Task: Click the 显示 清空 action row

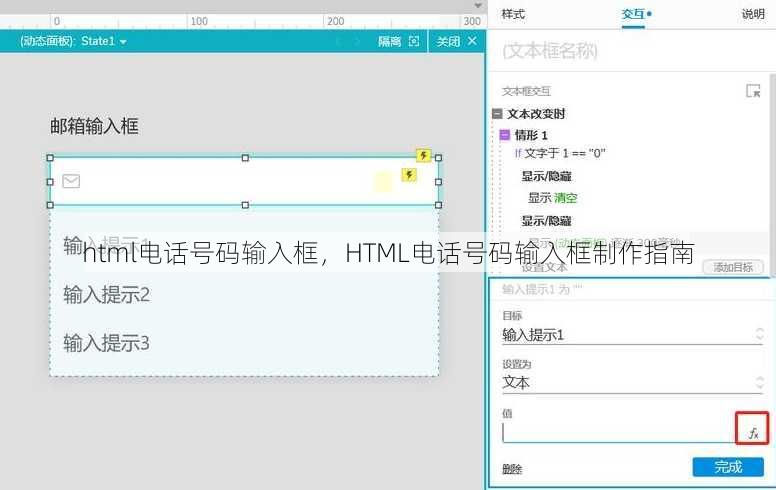Action: pos(552,198)
